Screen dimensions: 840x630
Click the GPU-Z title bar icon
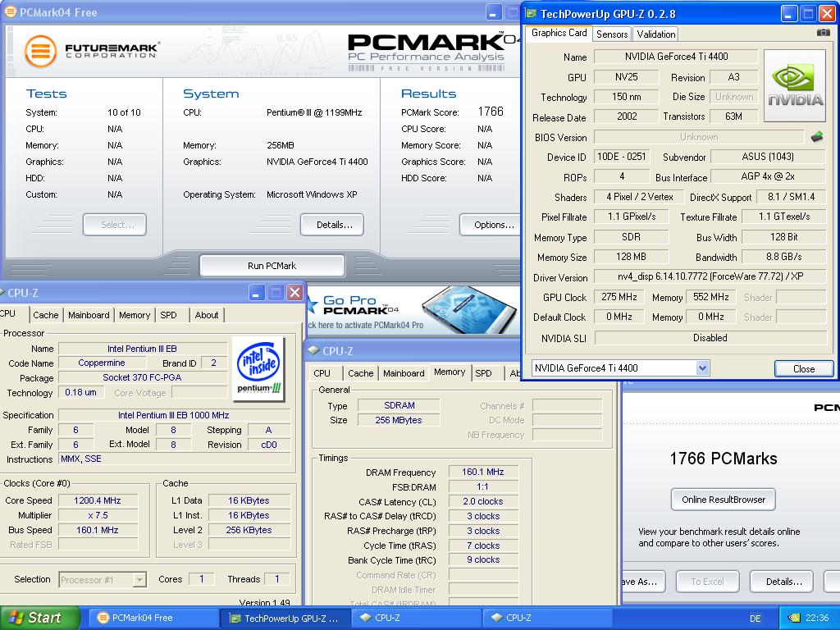coord(531,14)
